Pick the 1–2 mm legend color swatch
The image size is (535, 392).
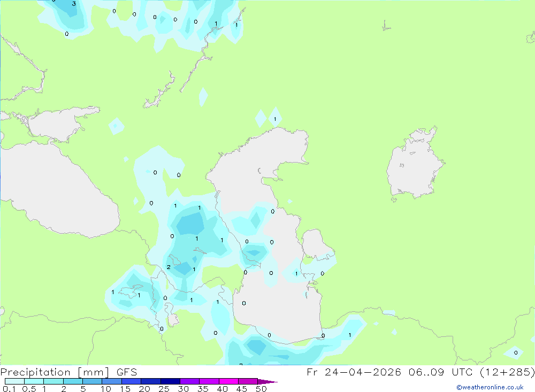tap(53, 381)
